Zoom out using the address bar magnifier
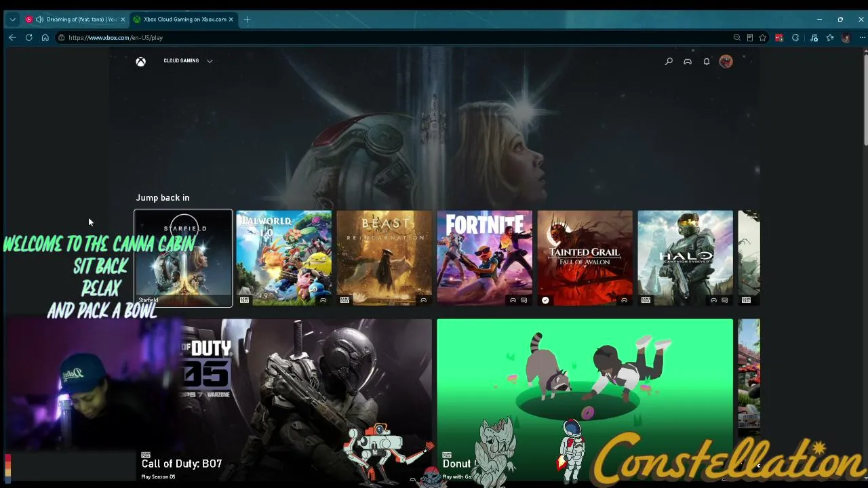The width and height of the screenshot is (868, 488). pyautogui.click(x=737, y=38)
